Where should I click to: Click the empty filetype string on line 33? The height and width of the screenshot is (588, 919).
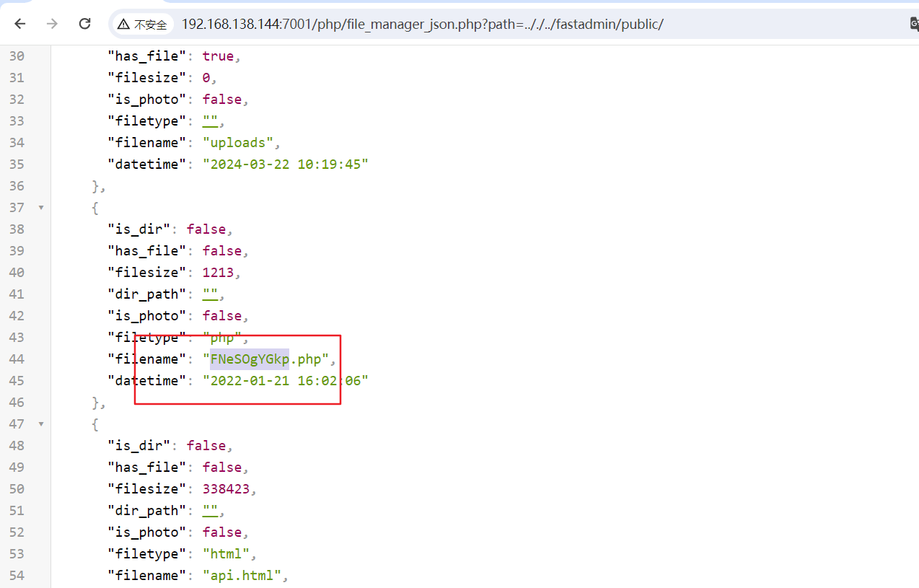coord(210,120)
